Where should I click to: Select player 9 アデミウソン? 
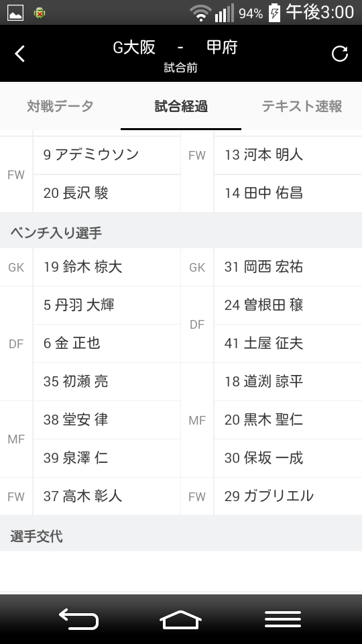coord(107,155)
